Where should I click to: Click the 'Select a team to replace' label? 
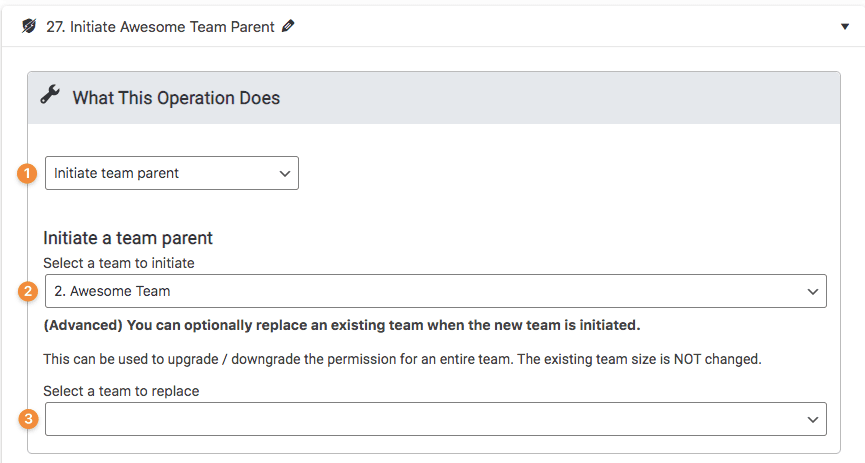point(121,391)
